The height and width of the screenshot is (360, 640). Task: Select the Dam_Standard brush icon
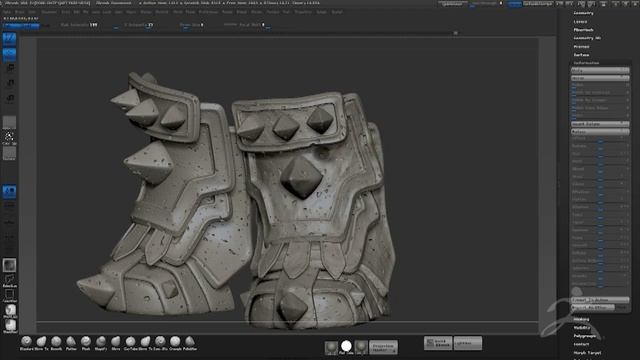point(160,341)
